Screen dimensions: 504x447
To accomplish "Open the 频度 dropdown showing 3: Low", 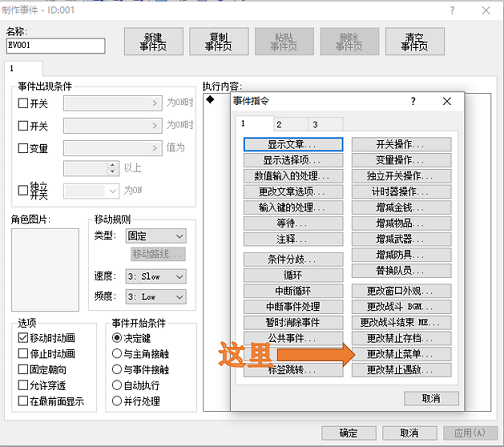I will click(156, 297).
